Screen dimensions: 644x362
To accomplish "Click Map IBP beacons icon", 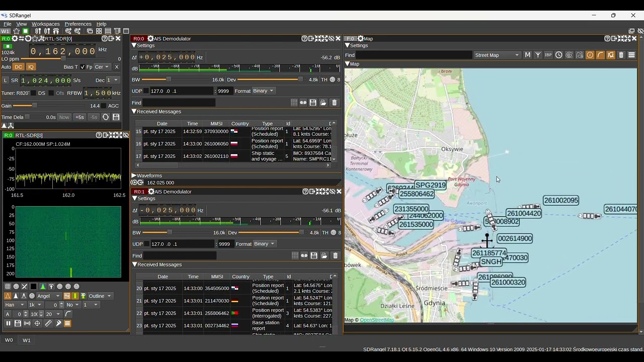I will point(548,55).
